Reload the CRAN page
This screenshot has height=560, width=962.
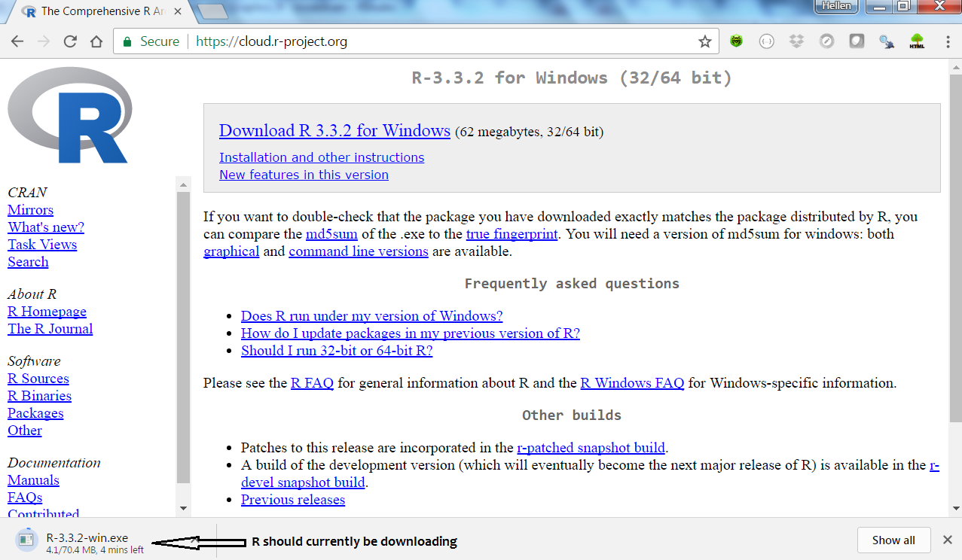(x=70, y=42)
